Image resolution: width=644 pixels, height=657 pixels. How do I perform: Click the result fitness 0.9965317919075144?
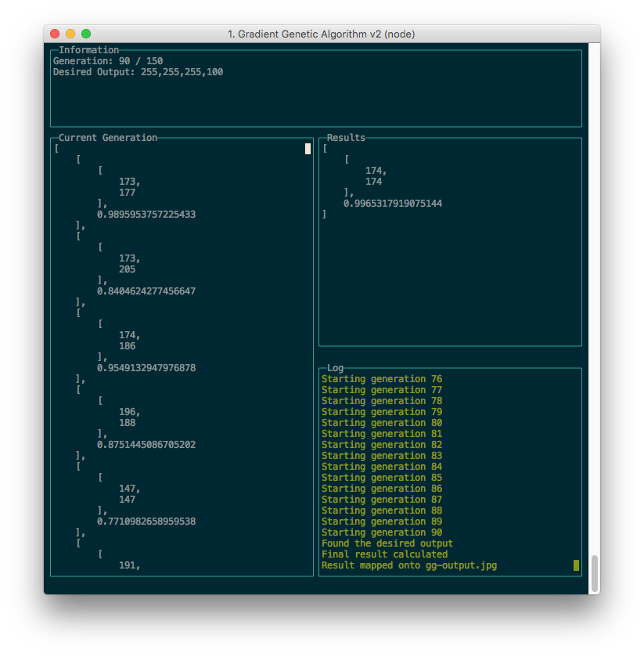(x=393, y=204)
